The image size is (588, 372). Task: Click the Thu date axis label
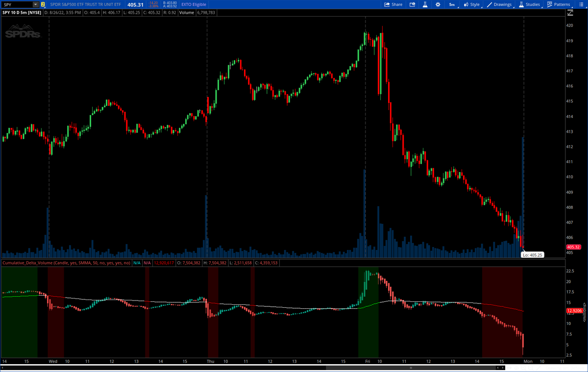pos(210,361)
